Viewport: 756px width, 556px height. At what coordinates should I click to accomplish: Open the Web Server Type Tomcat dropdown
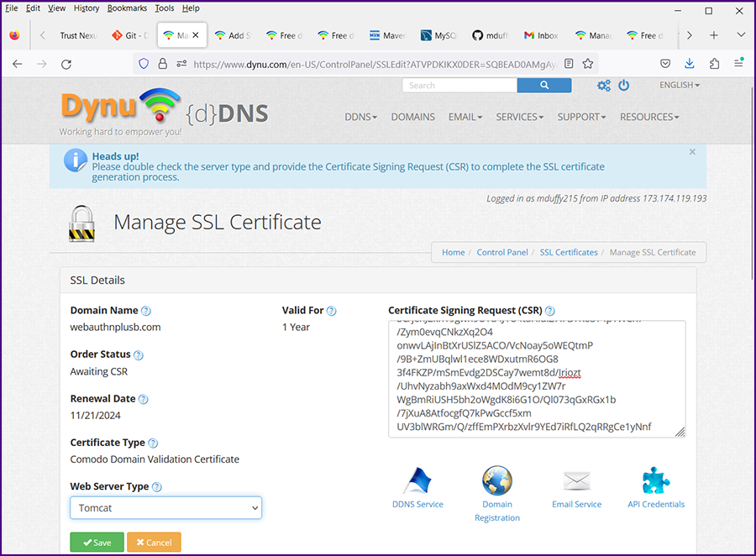165,508
